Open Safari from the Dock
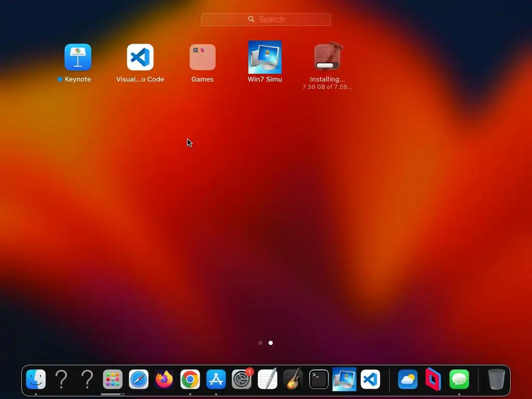Image resolution: width=532 pixels, height=399 pixels. [x=138, y=379]
